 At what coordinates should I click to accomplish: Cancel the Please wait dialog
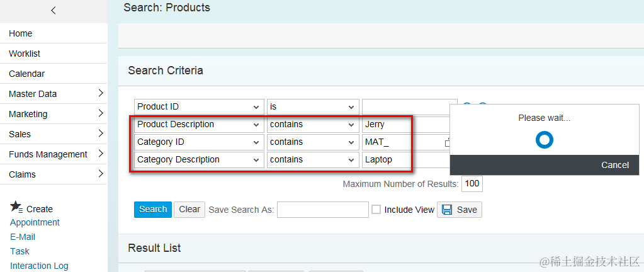click(x=614, y=165)
